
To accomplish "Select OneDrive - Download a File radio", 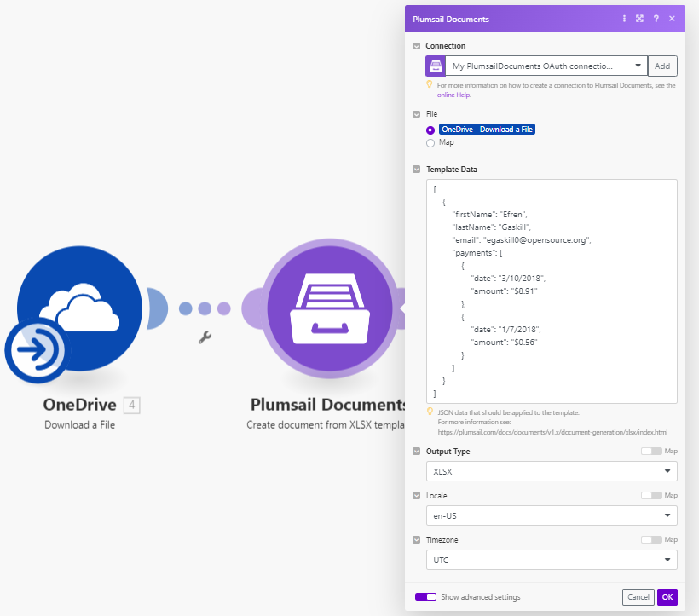I will [x=430, y=130].
